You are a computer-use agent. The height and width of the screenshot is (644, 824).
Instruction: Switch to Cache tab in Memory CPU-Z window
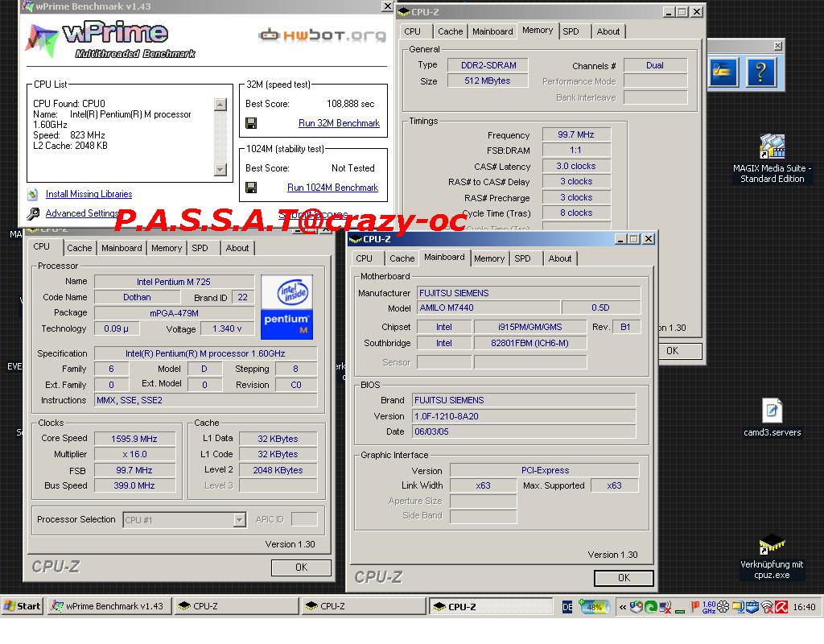451,31
